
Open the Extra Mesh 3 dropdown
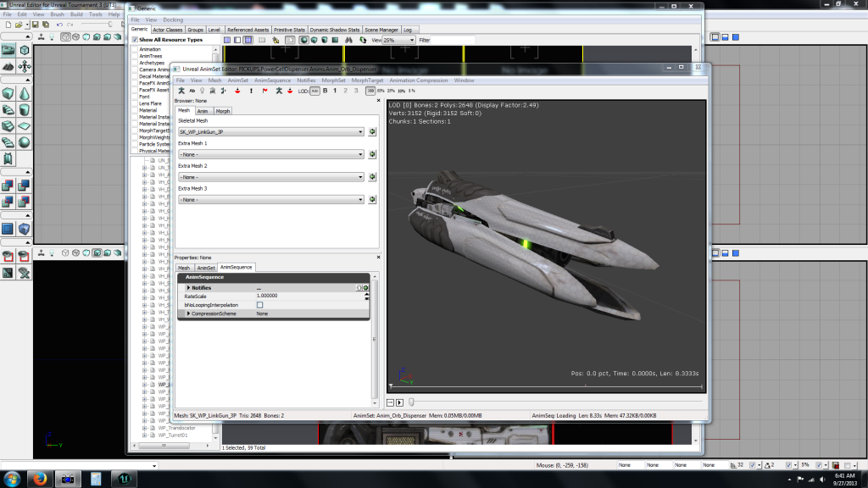[x=270, y=199]
